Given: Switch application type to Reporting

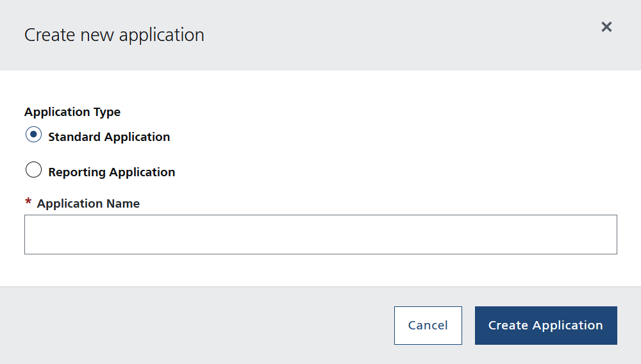Looking at the screenshot, I should (x=33, y=170).
